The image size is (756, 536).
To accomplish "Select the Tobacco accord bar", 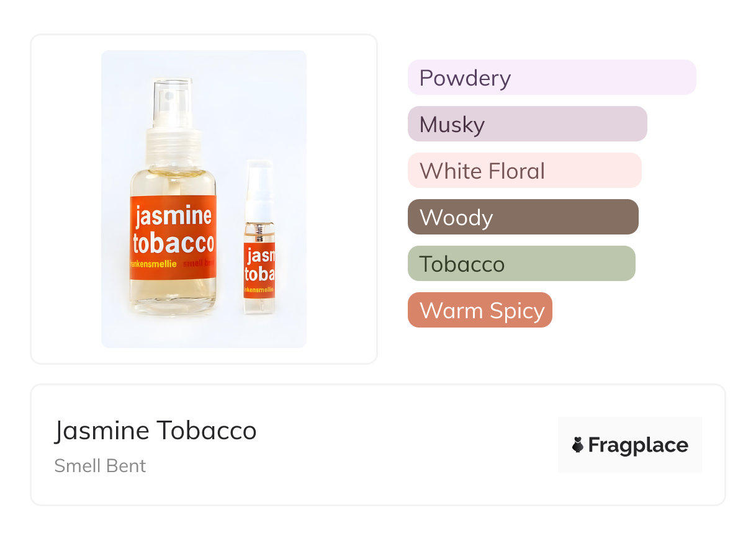I will click(x=521, y=264).
